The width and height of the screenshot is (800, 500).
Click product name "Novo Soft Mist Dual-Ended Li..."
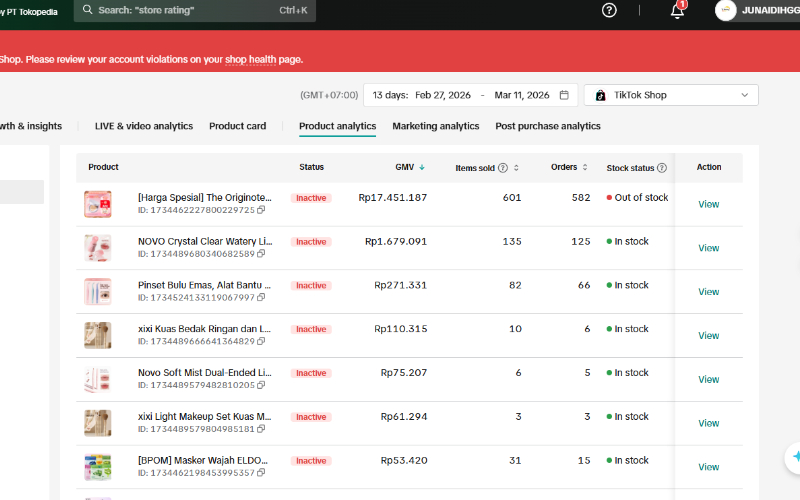pyautogui.click(x=205, y=373)
